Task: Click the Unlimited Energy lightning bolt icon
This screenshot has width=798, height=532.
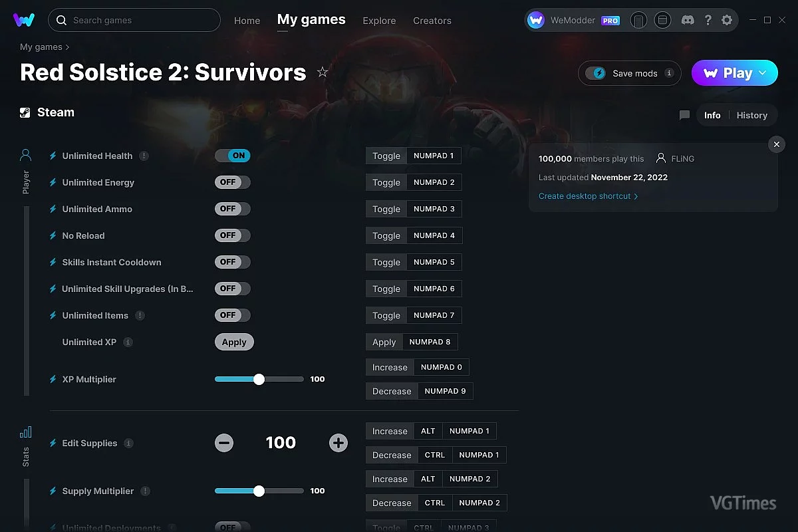Action: 53,182
